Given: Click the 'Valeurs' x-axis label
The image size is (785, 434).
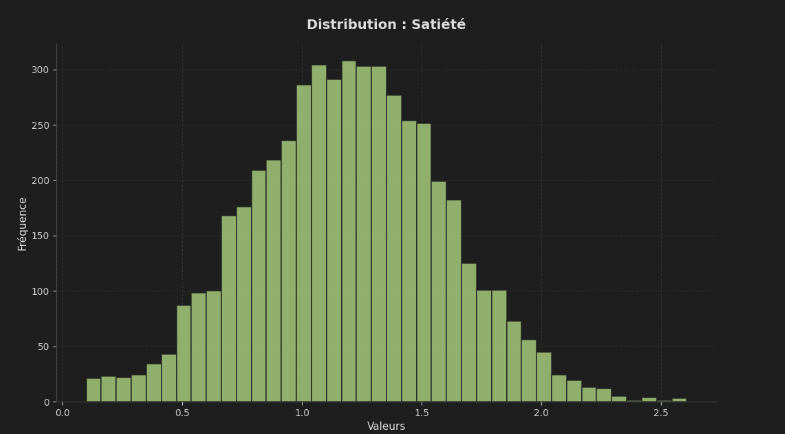Looking at the screenshot, I should tap(386, 427).
